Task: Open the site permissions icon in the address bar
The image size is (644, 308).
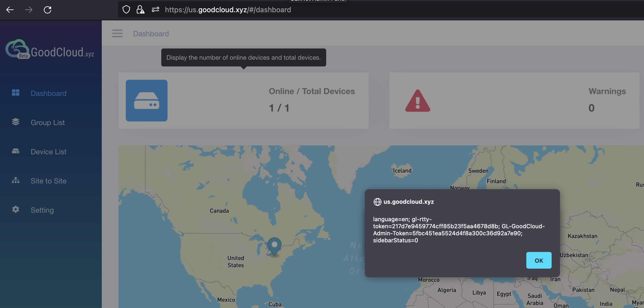Action: 156,10
